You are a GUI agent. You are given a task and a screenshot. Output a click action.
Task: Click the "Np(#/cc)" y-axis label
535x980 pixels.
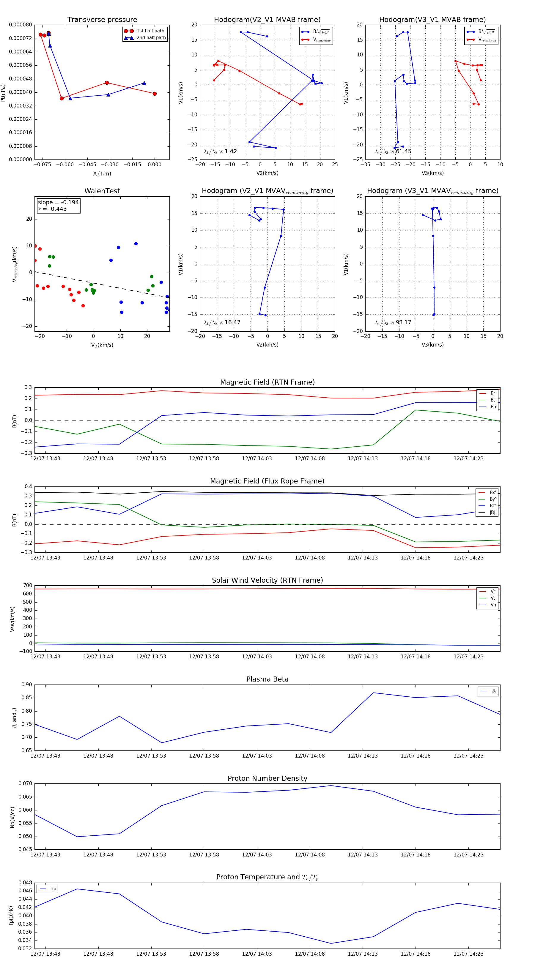(12, 817)
